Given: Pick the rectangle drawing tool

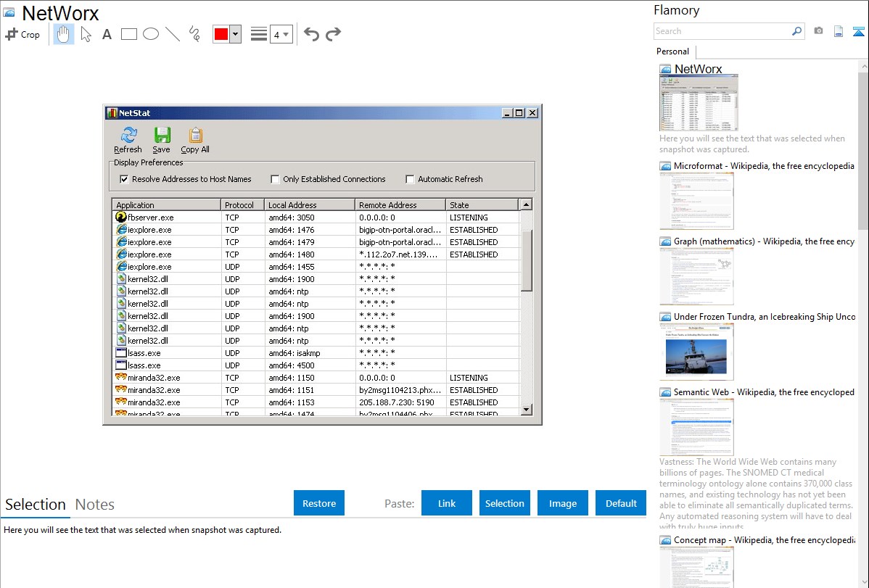Looking at the screenshot, I should tap(128, 34).
